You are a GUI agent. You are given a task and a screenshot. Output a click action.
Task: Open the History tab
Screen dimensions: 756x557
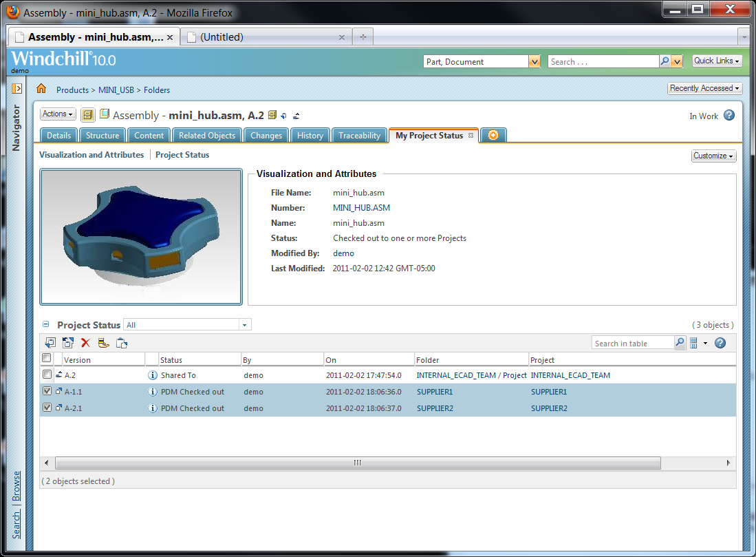[310, 135]
